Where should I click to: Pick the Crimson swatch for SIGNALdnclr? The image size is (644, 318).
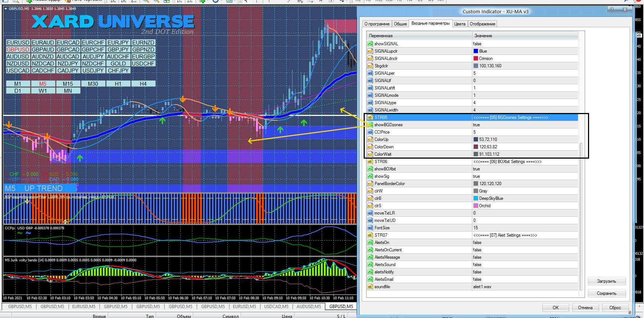coord(476,59)
